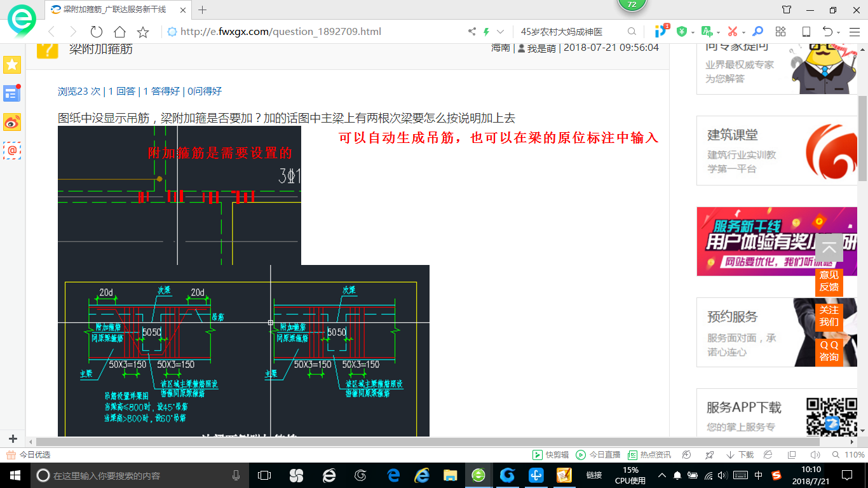Click the 360 browser logo avatar
Image resolution: width=868 pixels, height=488 pixels.
click(x=22, y=20)
